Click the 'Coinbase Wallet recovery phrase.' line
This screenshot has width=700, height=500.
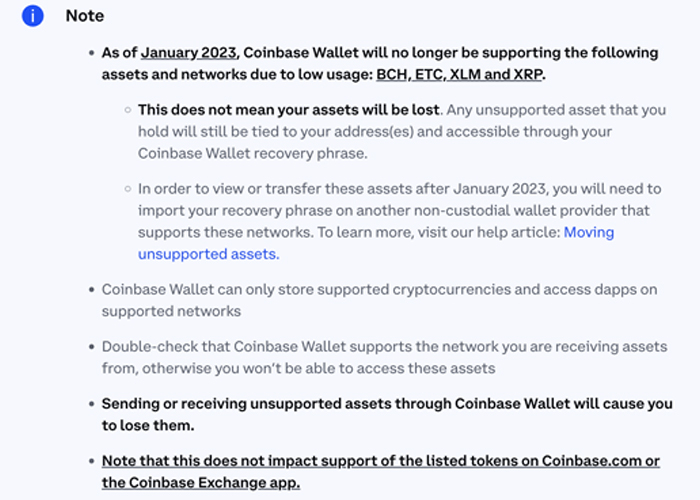[x=253, y=154]
